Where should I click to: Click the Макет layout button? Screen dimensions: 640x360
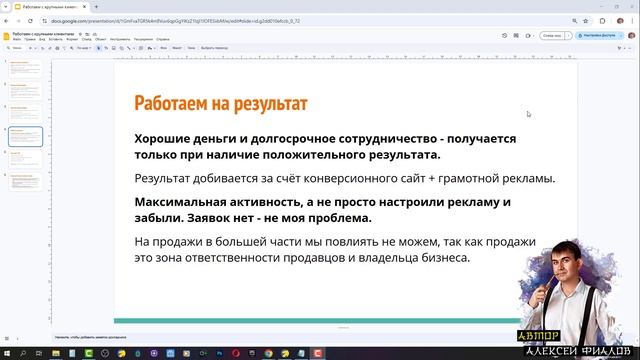click(177, 48)
